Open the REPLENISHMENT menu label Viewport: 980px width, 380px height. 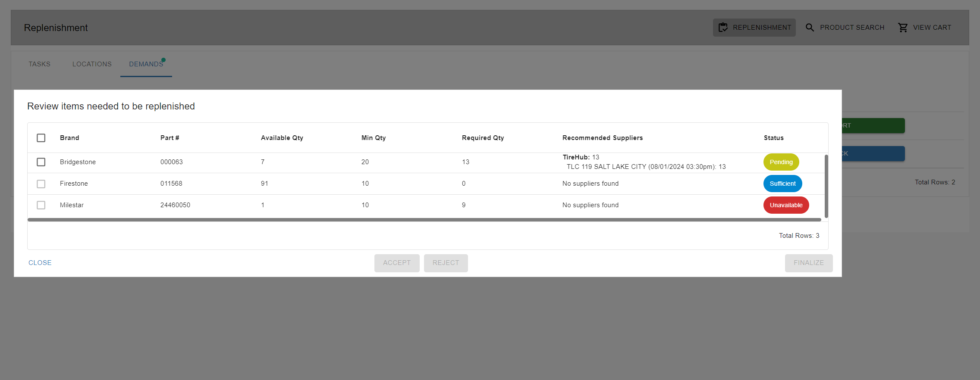click(762, 28)
